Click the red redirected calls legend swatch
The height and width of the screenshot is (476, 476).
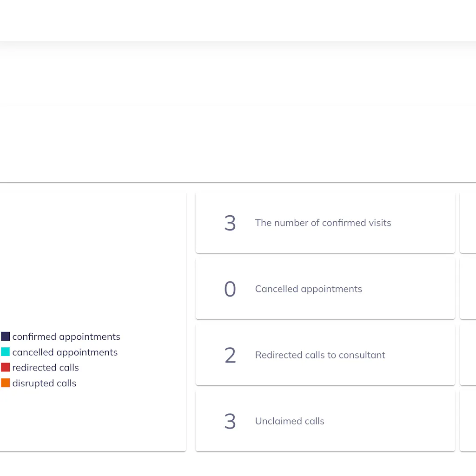pyautogui.click(x=6, y=368)
